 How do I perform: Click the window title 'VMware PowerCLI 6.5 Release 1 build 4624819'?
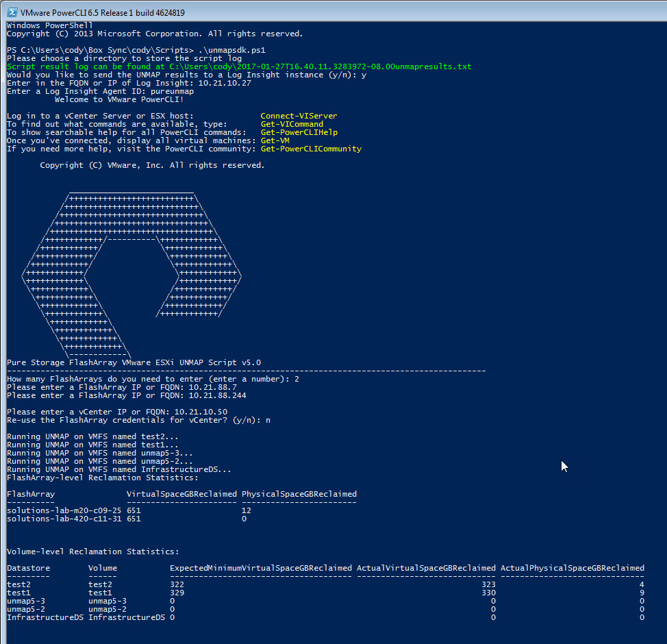[x=103, y=13]
